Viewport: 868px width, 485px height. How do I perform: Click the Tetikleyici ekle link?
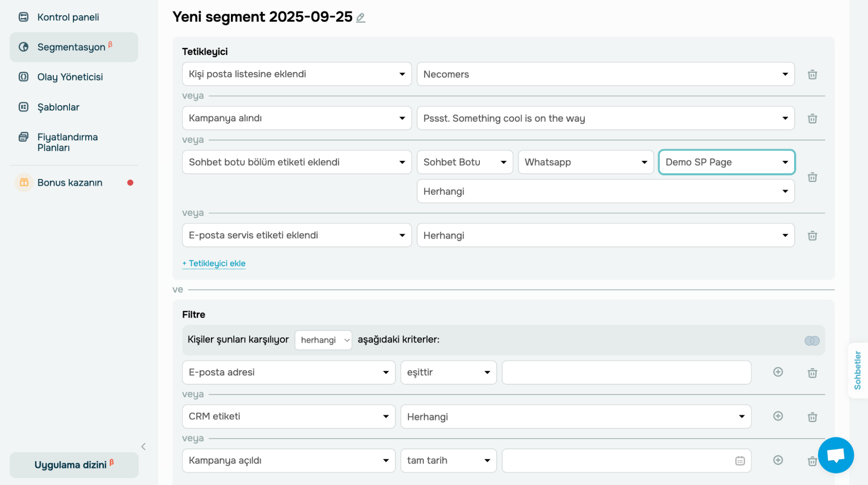pos(214,263)
